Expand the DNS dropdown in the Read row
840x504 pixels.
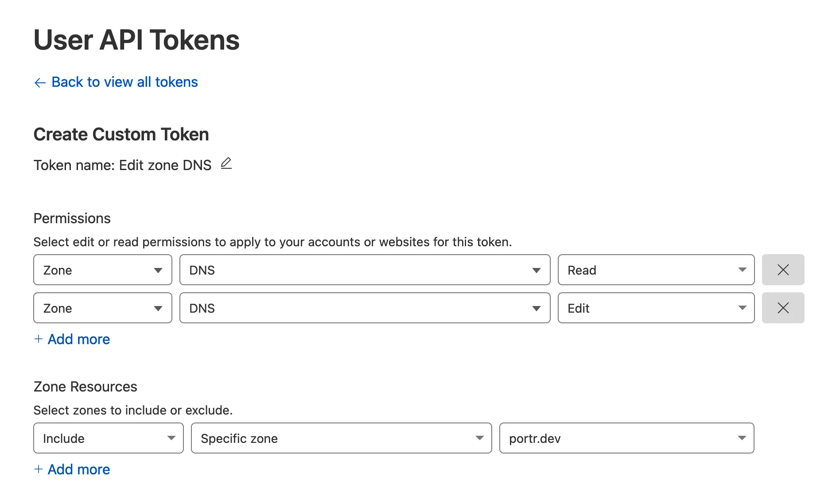365,270
